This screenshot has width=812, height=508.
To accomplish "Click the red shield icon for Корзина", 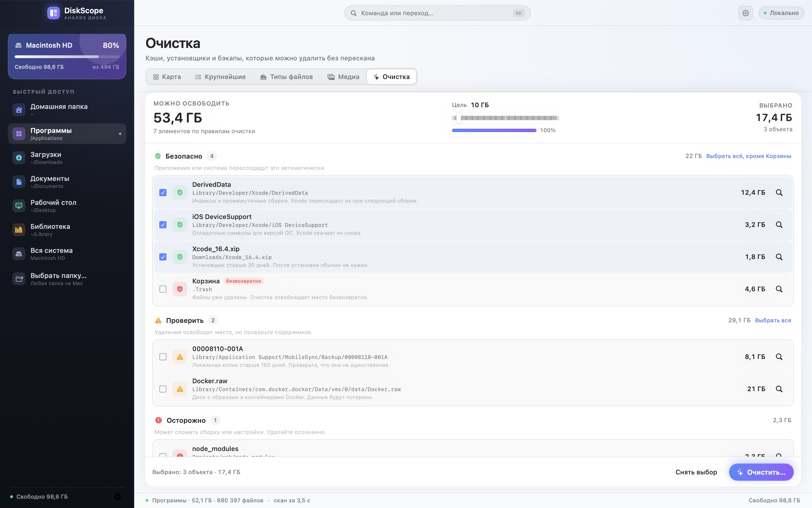I will coord(180,289).
